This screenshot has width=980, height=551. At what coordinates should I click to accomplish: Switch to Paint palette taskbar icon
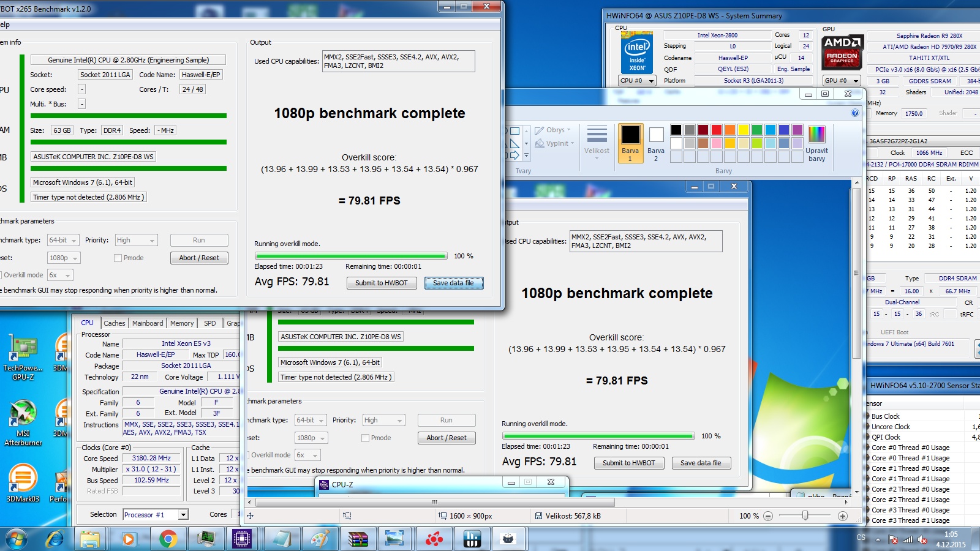click(x=319, y=539)
